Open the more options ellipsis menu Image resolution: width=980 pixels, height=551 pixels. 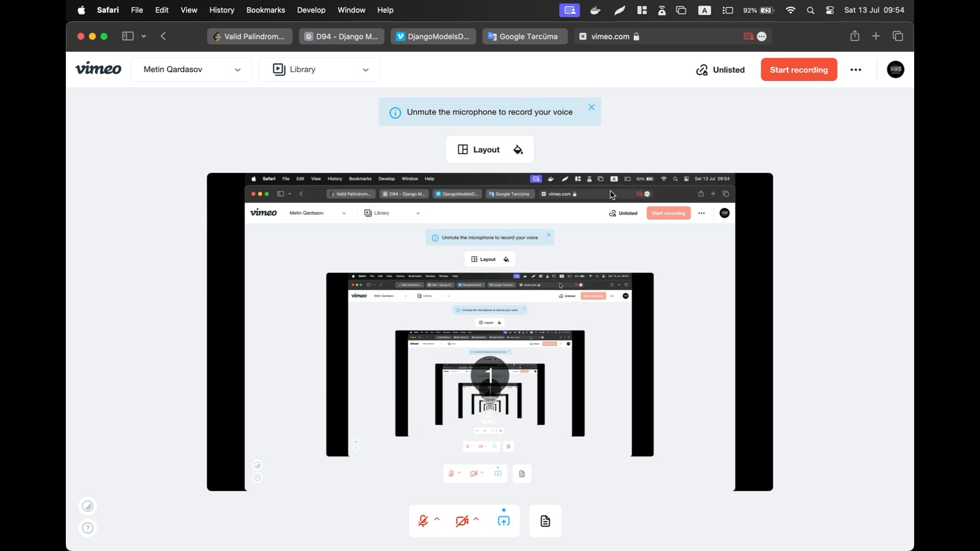(x=856, y=70)
